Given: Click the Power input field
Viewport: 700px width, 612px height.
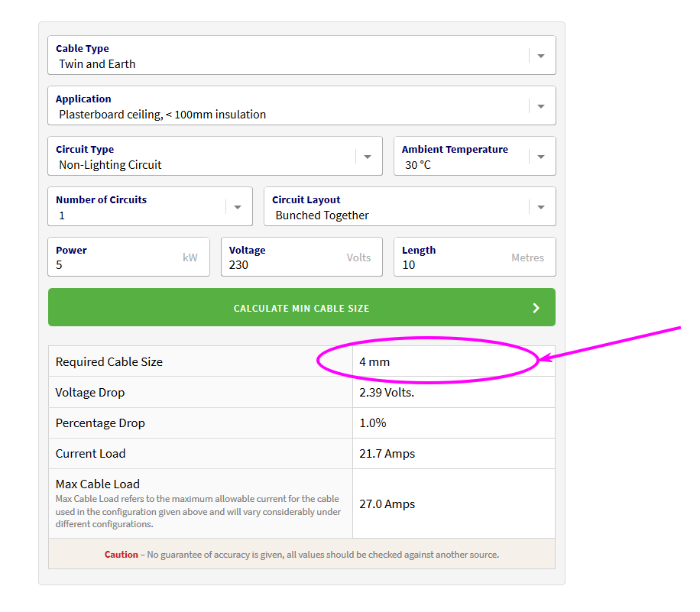Looking at the screenshot, I should pos(115,264).
